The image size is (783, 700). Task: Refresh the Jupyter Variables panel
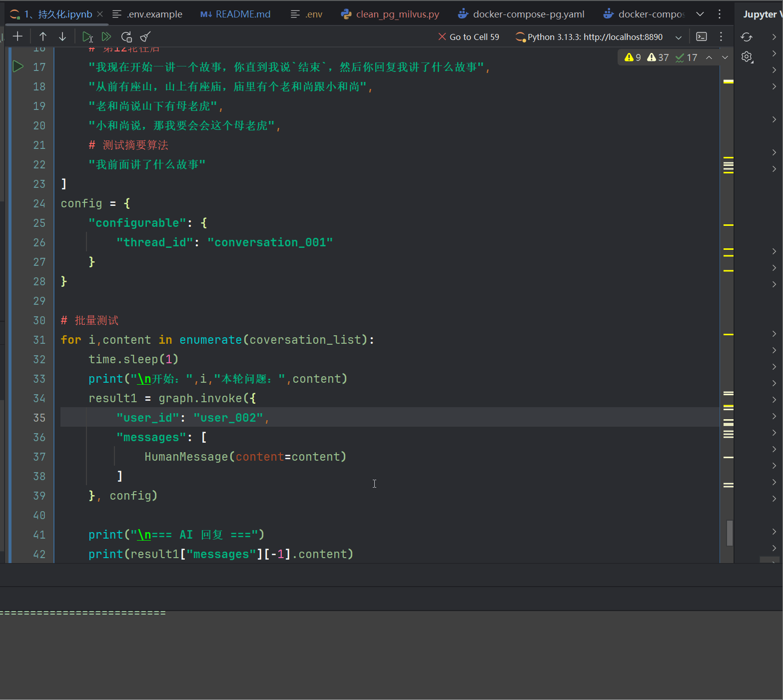point(747,37)
